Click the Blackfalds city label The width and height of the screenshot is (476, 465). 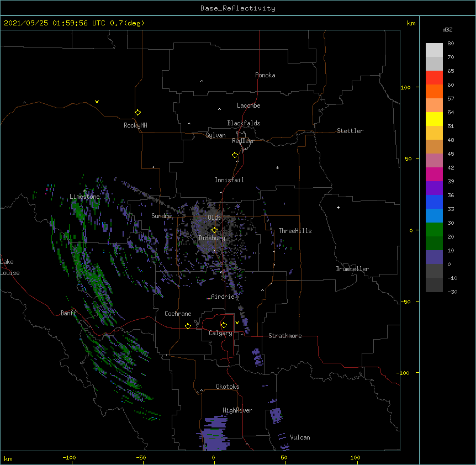pos(244,123)
